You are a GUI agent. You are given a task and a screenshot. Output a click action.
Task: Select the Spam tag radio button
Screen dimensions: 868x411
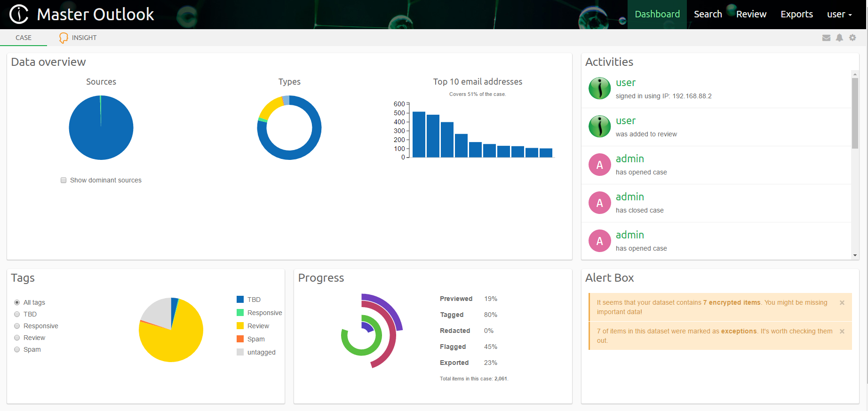17,349
